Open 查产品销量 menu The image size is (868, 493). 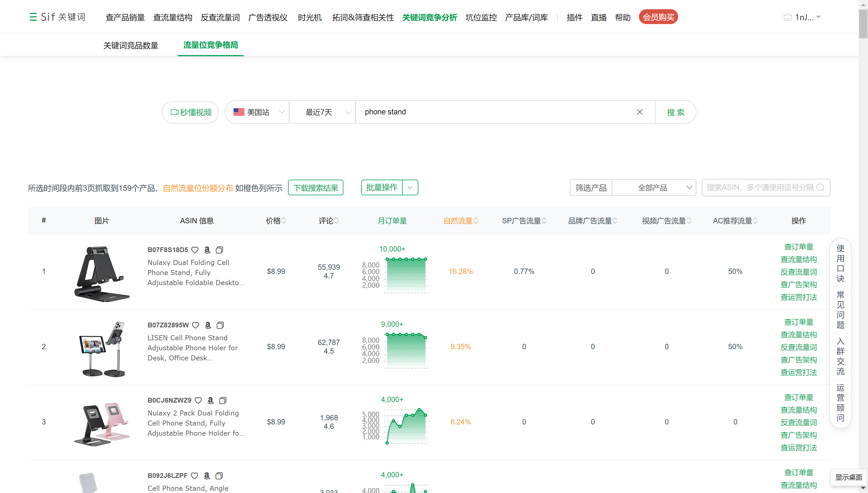pos(125,17)
